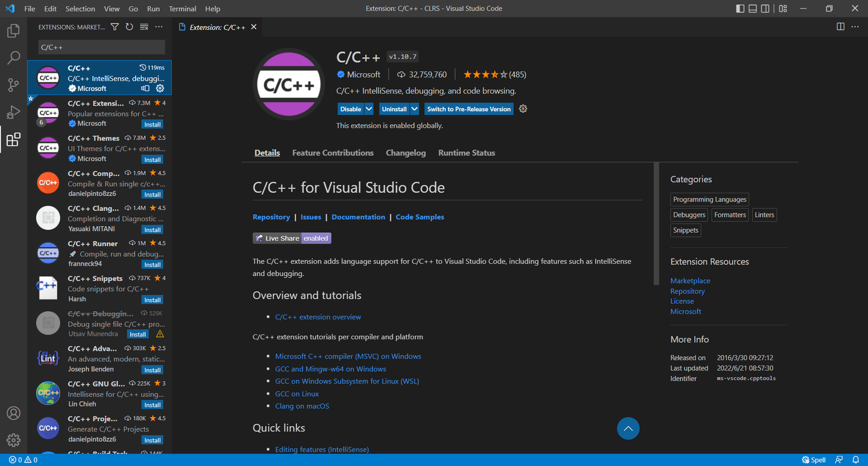Open the Accounts menu icon
The image size is (868, 466).
point(13,414)
